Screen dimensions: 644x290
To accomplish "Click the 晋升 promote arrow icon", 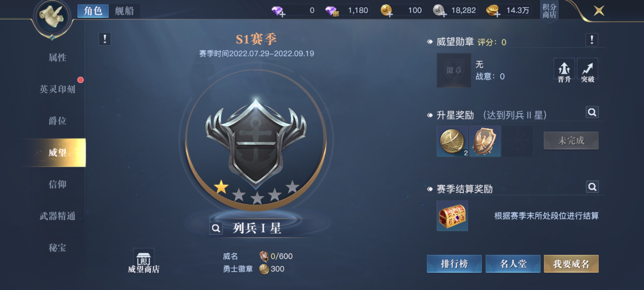I will point(564,71).
